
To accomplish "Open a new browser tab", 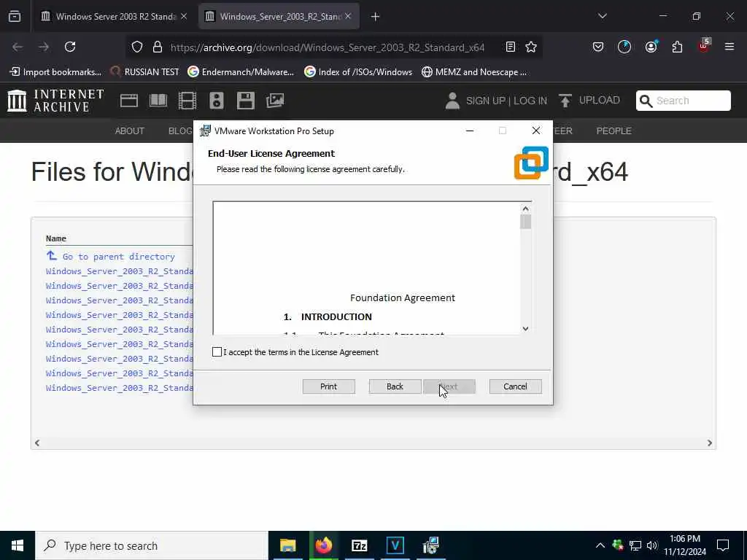I will 375,17.
